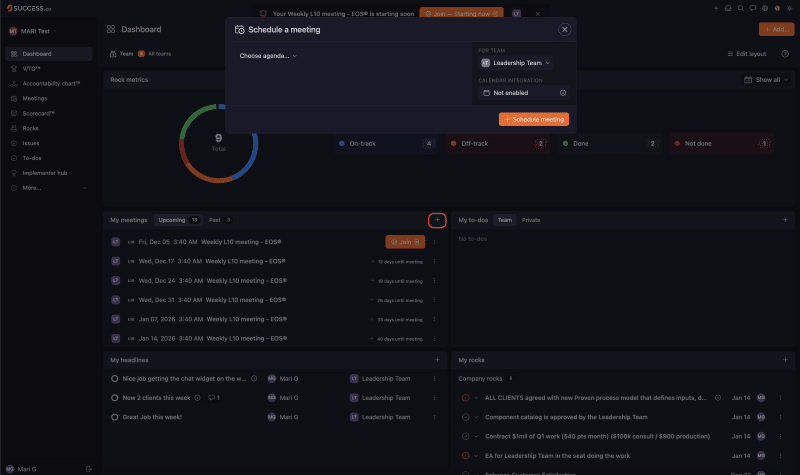Toggle status of 'EA for Leadership Team' rock

pyautogui.click(x=465, y=456)
